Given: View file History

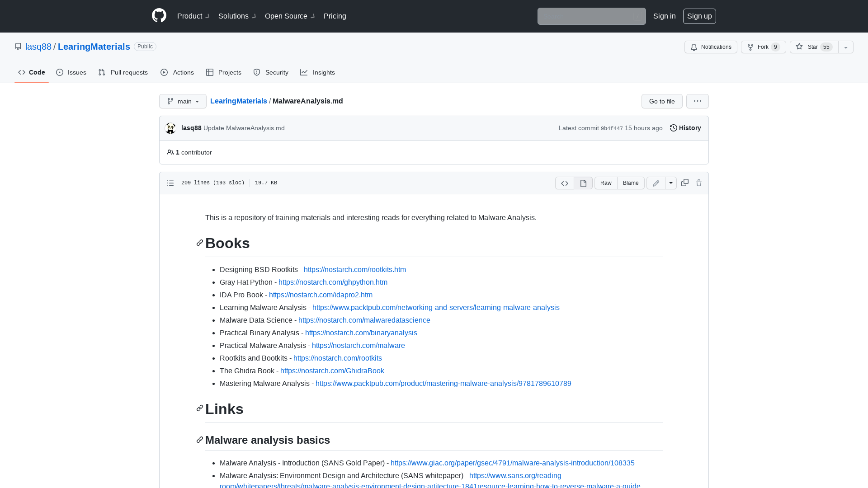Looking at the screenshot, I should (685, 128).
